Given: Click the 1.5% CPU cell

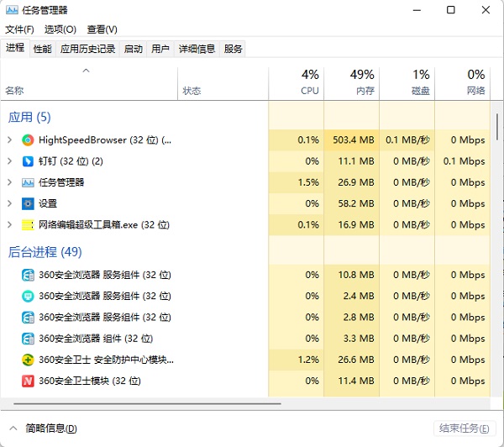Looking at the screenshot, I should pos(296,182).
